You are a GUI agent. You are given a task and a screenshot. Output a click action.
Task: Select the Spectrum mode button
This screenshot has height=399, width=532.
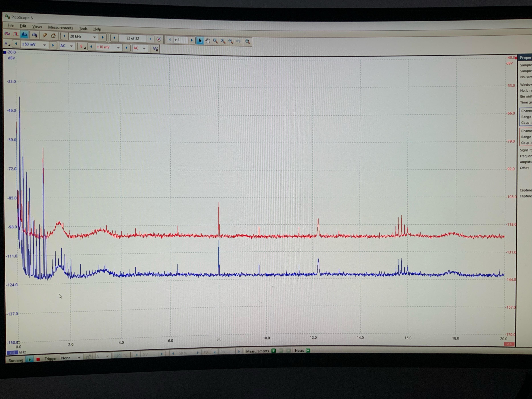click(x=24, y=34)
